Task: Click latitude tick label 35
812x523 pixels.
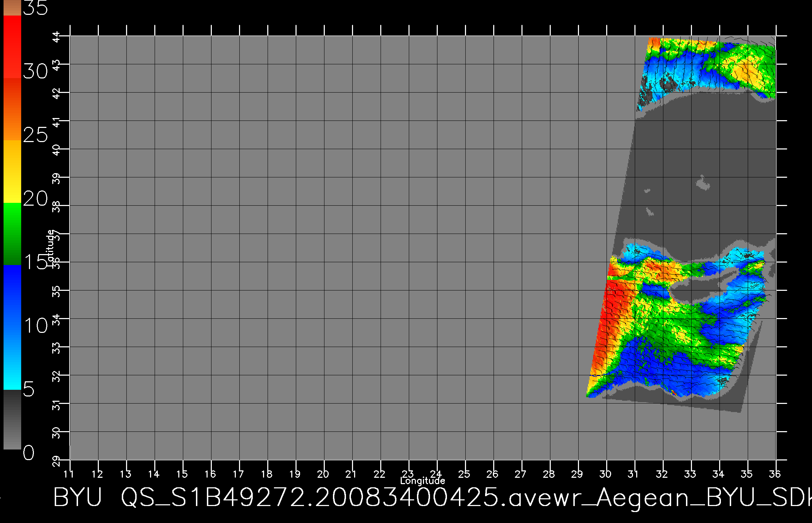Action: click(x=56, y=291)
